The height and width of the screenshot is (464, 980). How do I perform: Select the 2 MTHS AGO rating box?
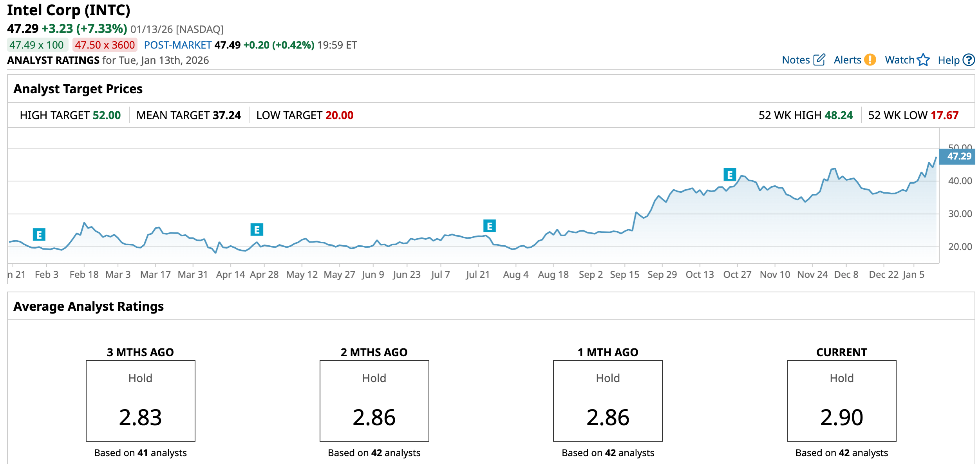tap(374, 401)
